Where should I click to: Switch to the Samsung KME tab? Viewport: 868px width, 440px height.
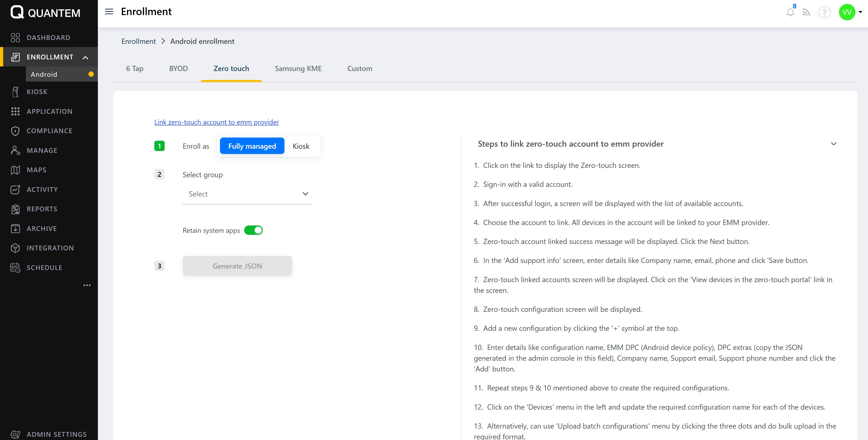point(298,69)
